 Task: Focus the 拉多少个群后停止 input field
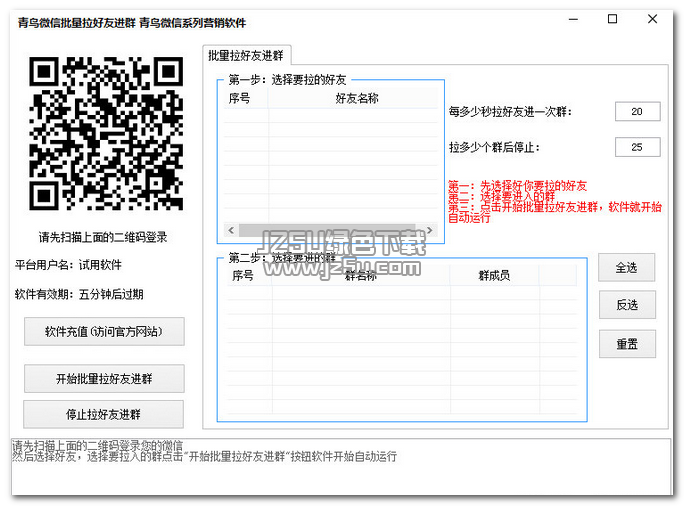(x=637, y=147)
